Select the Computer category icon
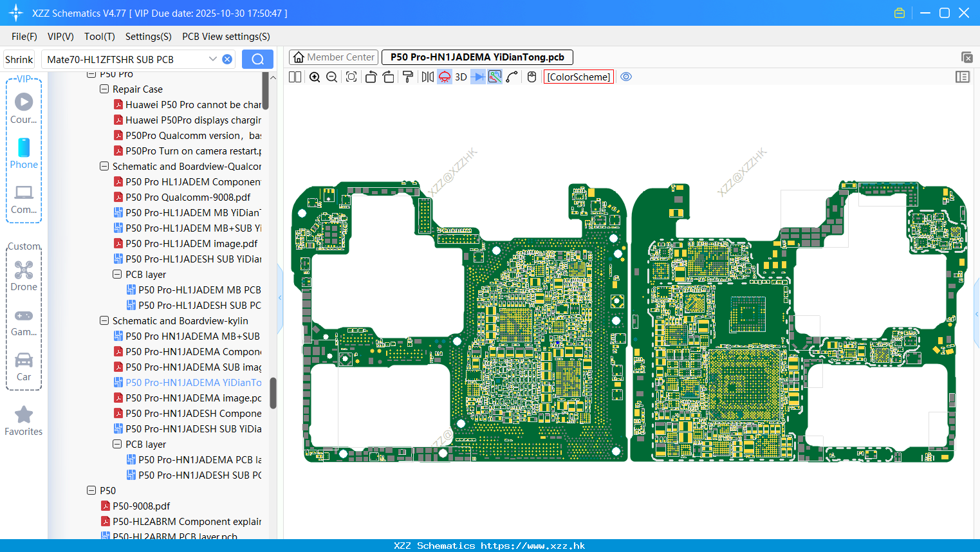 point(24,199)
